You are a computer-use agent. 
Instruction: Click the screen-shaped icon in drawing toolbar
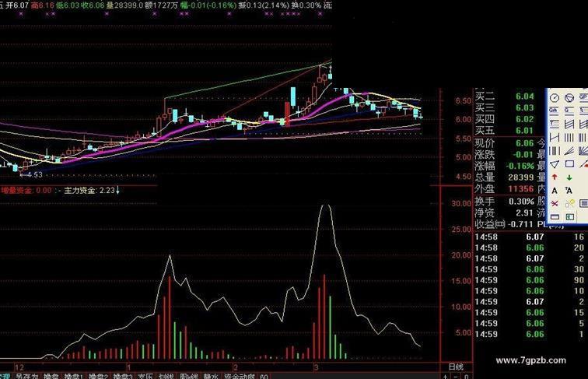pos(583,203)
